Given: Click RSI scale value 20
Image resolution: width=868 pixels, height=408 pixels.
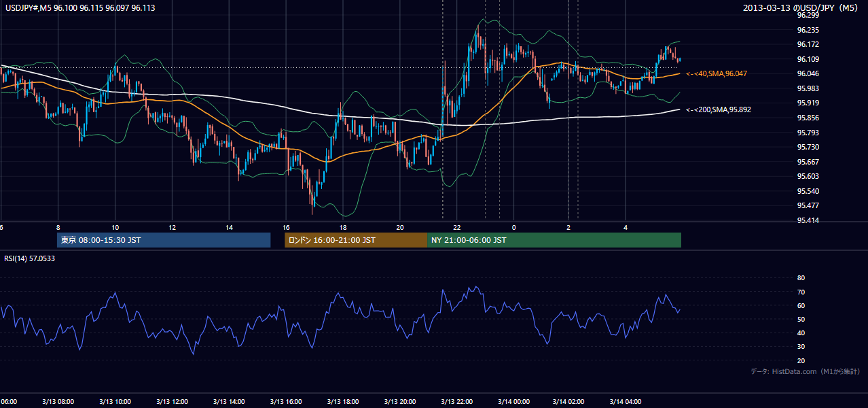Looking at the screenshot, I should (x=801, y=360).
